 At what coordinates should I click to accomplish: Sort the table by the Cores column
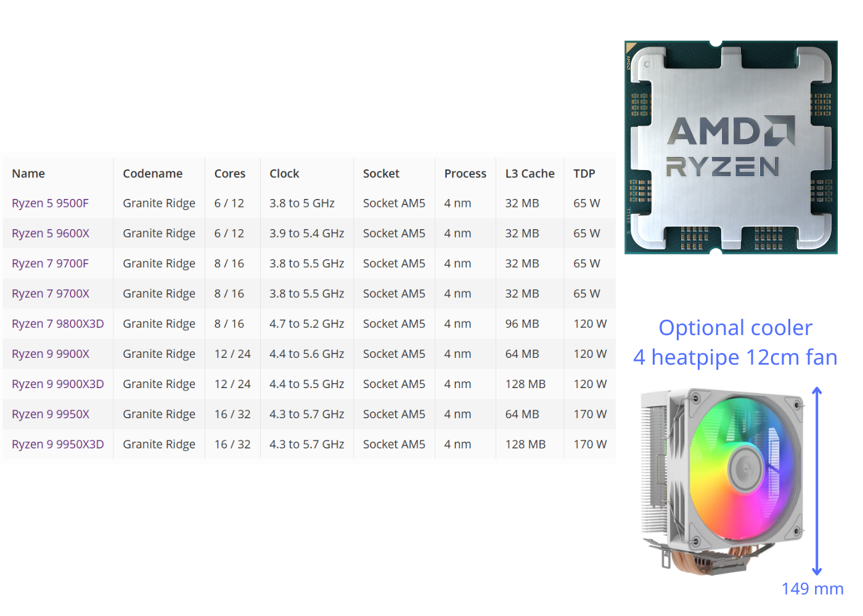click(x=230, y=173)
